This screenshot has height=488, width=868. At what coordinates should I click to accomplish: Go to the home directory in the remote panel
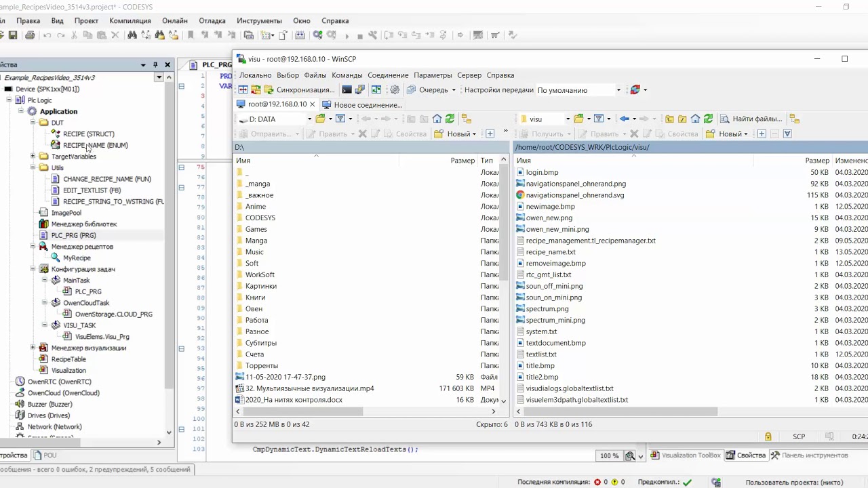pyautogui.click(x=695, y=119)
